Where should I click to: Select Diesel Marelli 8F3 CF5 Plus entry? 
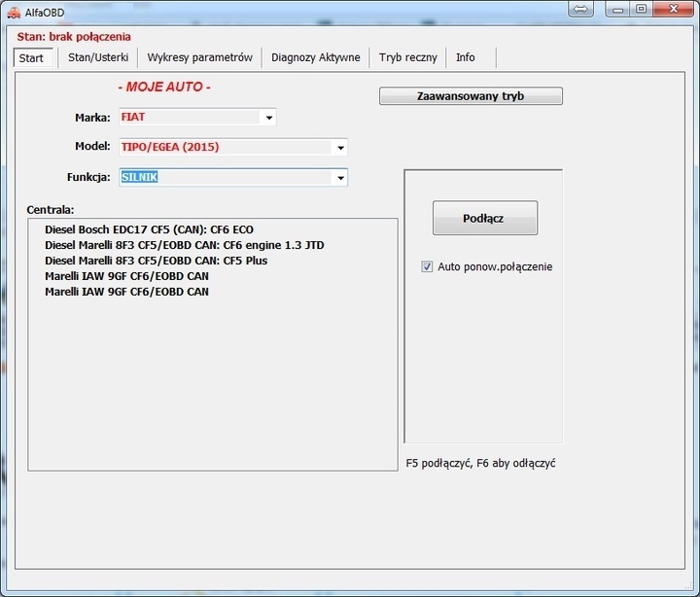point(156,261)
